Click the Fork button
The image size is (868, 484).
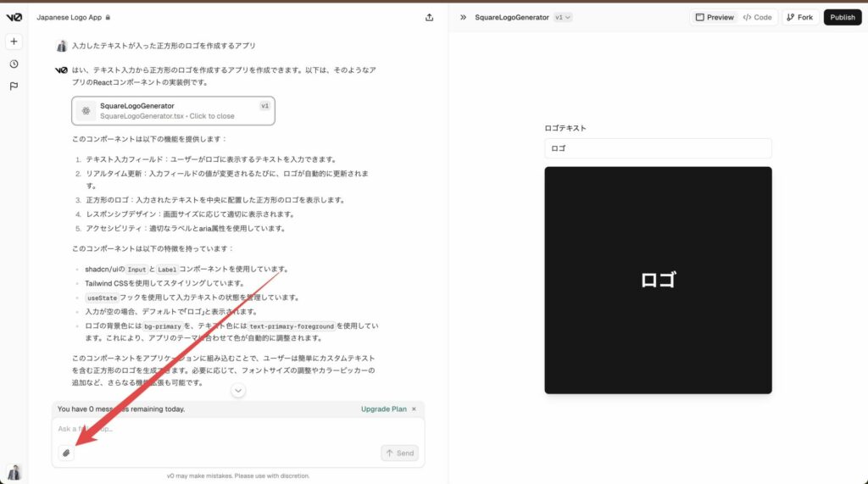pos(800,17)
